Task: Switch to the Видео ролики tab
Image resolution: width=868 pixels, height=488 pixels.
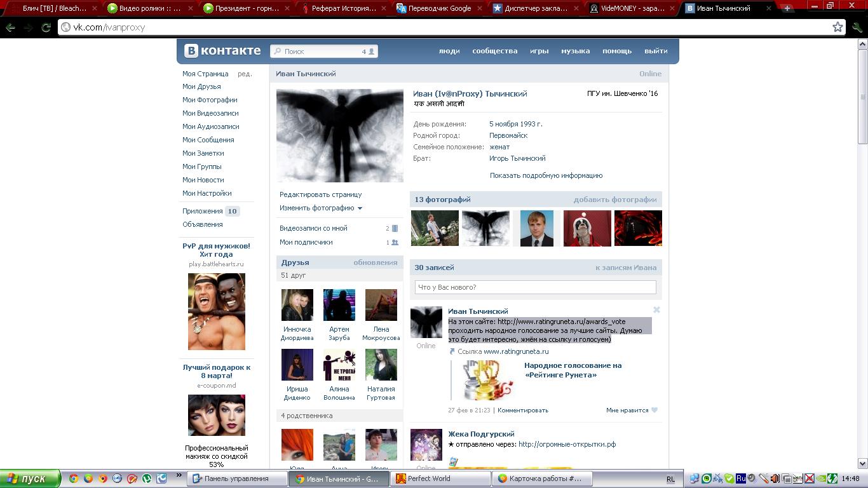Action: point(149,8)
